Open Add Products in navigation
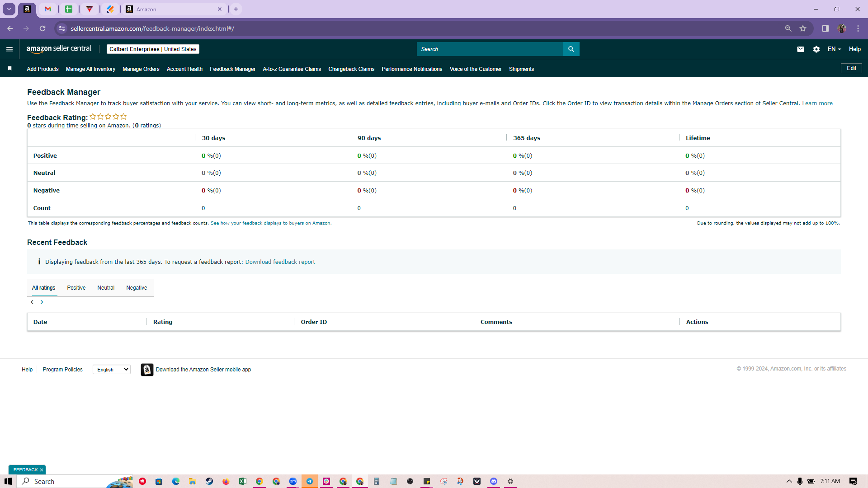The height and width of the screenshot is (488, 868). pyautogui.click(x=42, y=69)
